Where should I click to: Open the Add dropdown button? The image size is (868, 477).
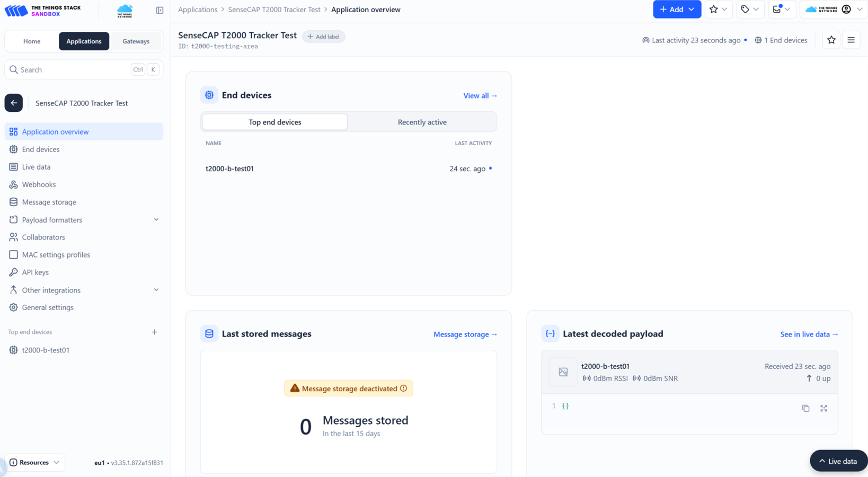pyautogui.click(x=677, y=10)
